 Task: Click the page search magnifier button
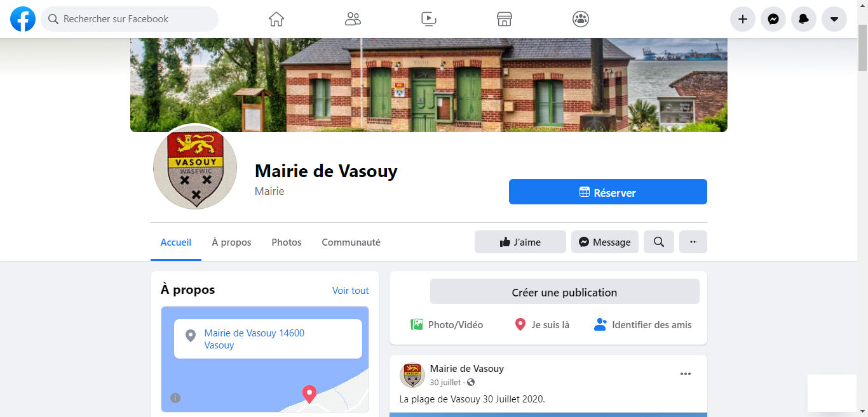click(x=659, y=242)
